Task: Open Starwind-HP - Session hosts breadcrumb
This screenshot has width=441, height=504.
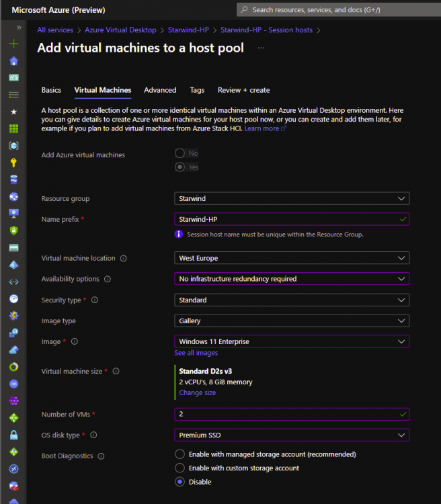Action: pos(267,30)
